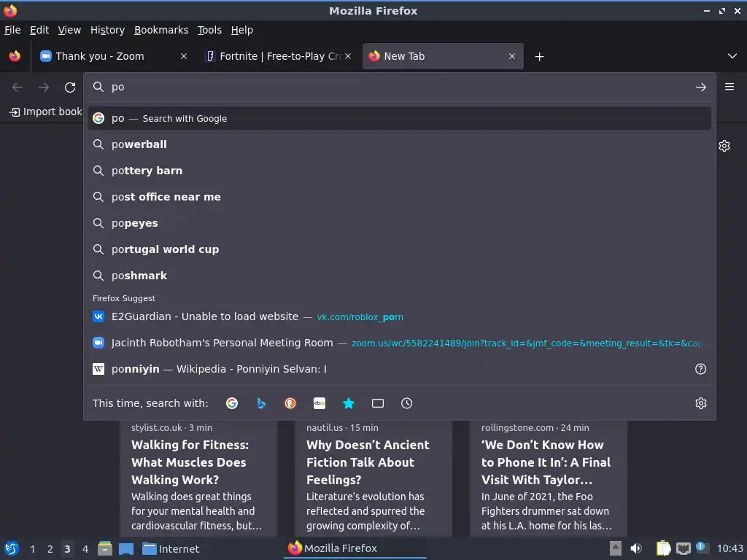Open the volume speaker tray icon
The width and height of the screenshot is (747, 560).
(636, 548)
